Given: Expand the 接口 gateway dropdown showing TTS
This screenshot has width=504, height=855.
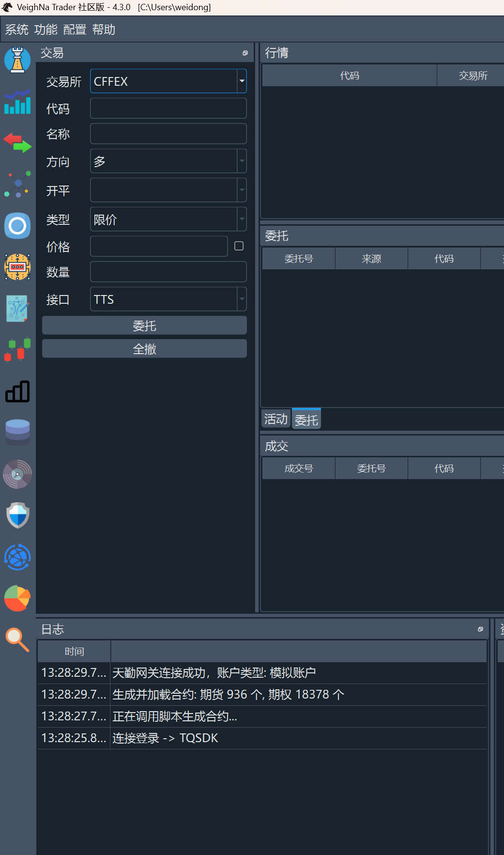Looking at the screenshot, I should click(x=242, y=299).
